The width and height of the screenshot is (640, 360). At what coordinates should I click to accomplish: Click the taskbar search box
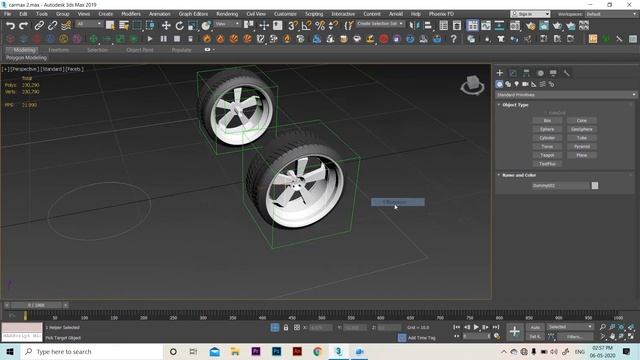tap(91, 351)
